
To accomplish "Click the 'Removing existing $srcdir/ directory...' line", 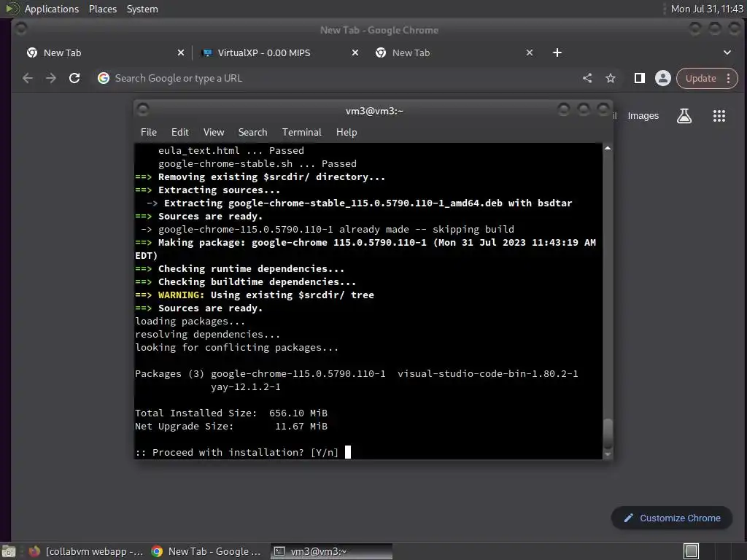I will click(271, 176).
